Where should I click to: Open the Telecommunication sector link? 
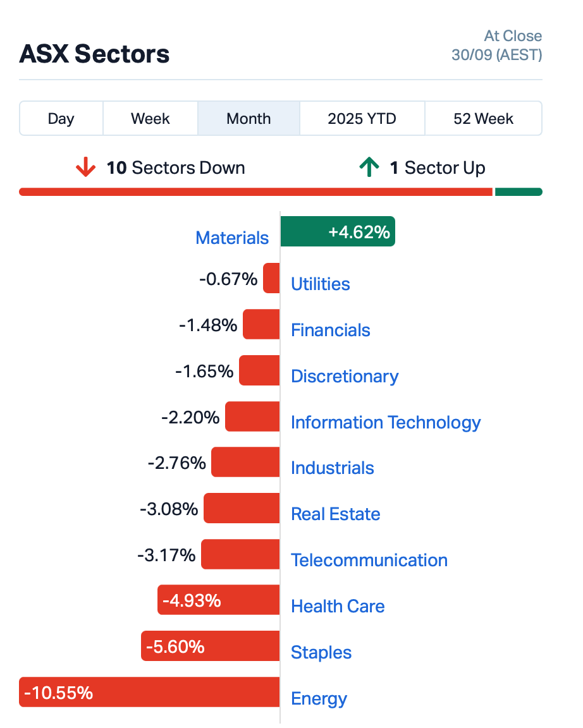(x=369, y=561)
